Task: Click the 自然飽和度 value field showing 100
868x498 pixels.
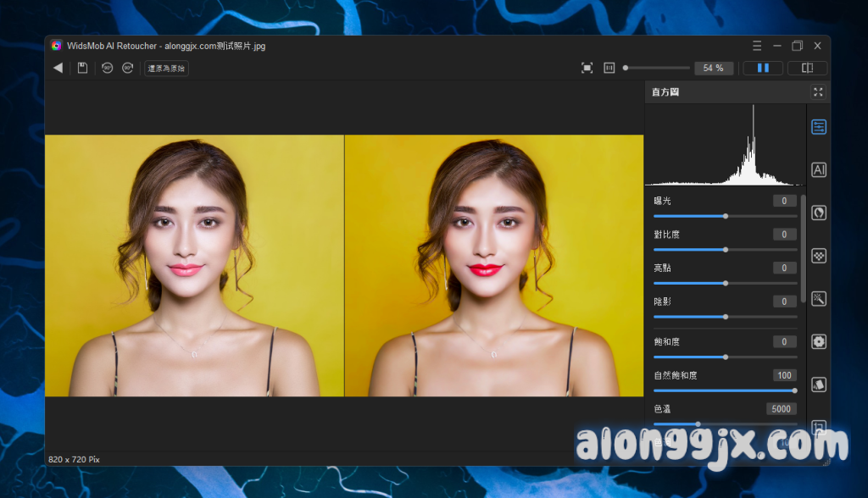Action: [x=784, y=375]
